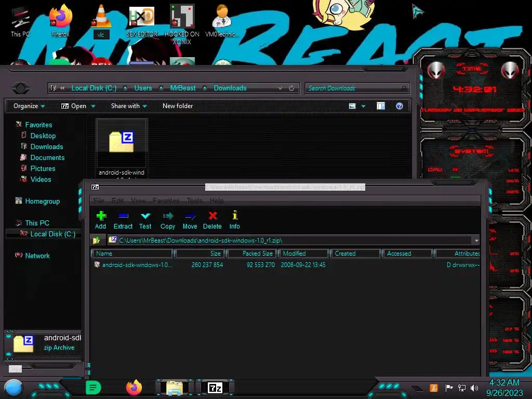Open Firefox desktop shortcut
The height and width of the screenshot is (399, 532).
coord(60,20)
